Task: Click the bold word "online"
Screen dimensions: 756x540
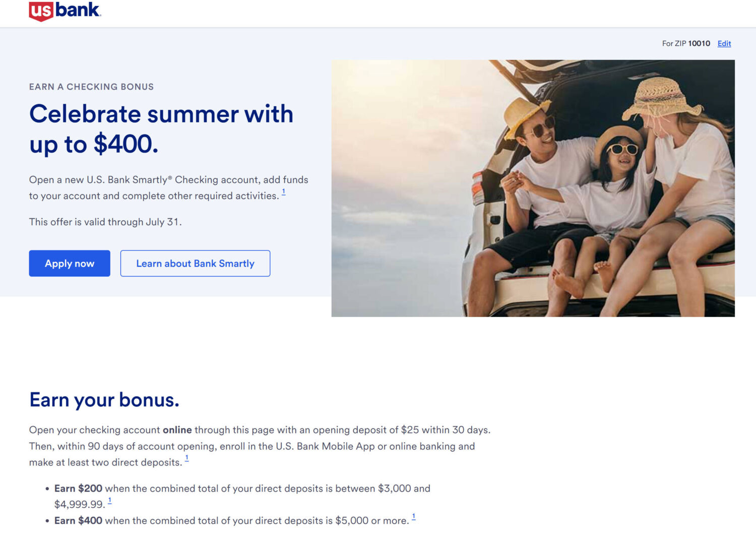Action: pyautogui.click(x=177, y=430)
